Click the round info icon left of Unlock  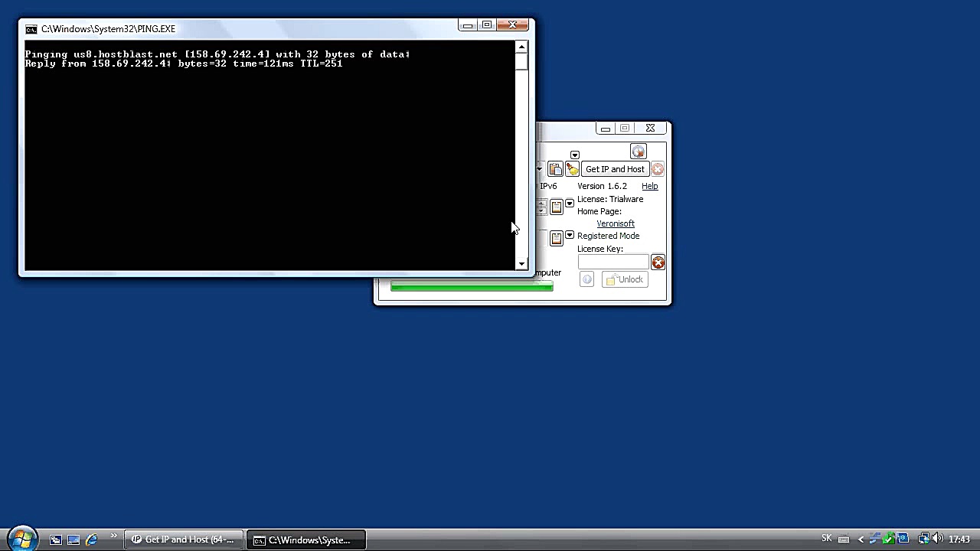(586, 279)
